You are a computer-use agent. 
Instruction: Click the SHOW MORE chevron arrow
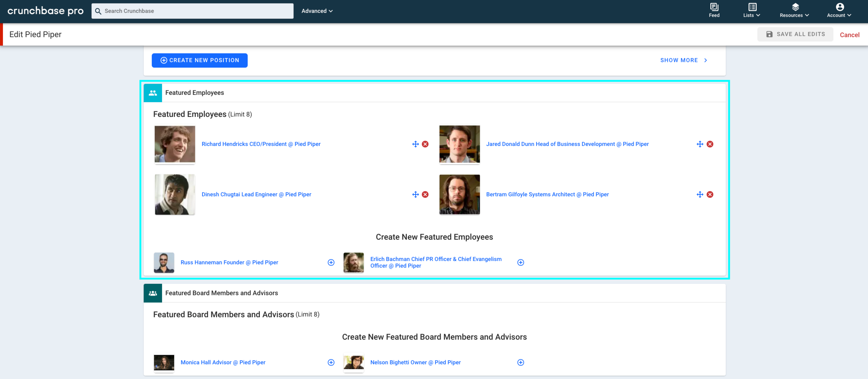click(x=706, y=60)
